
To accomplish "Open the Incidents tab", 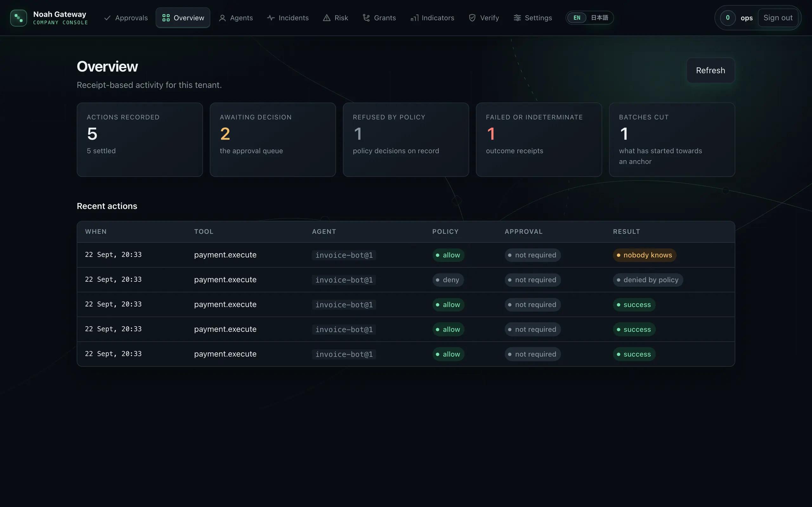I will [288, 18].
